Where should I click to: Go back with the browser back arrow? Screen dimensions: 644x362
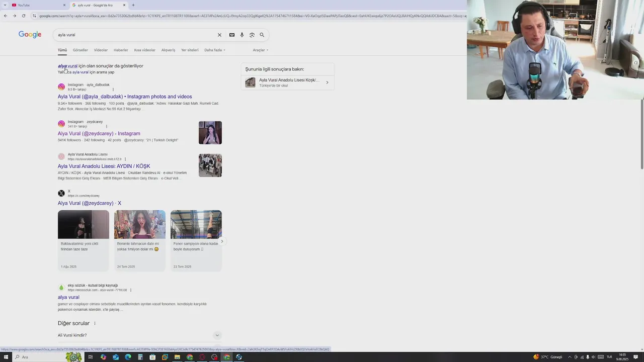click(6, 16)
